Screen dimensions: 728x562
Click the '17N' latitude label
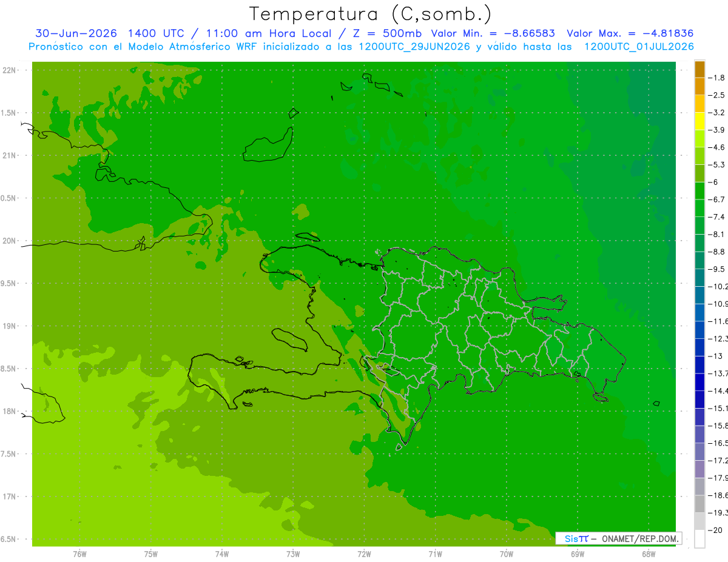pyautogui.click(x=8, y=497)
